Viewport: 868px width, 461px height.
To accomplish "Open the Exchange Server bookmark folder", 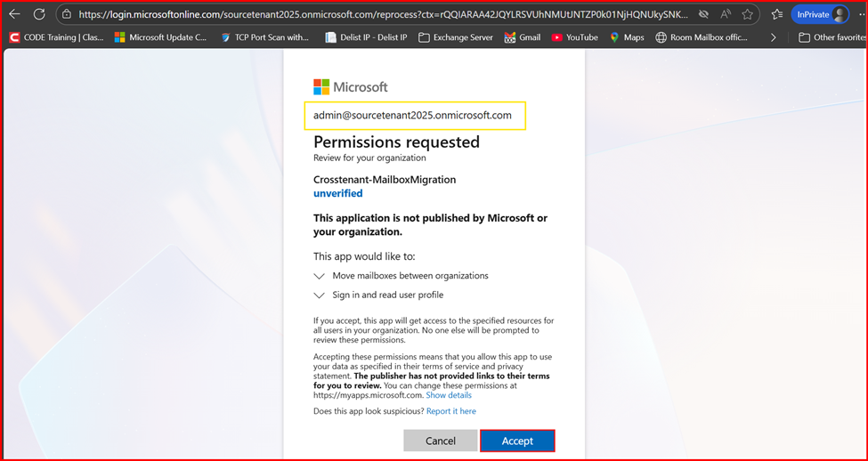I will 456,37.
